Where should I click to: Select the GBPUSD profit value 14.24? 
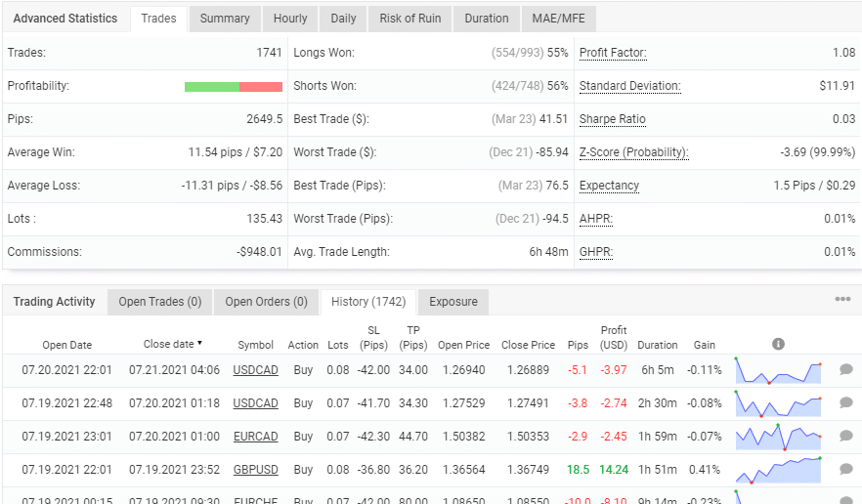point(614,470)
